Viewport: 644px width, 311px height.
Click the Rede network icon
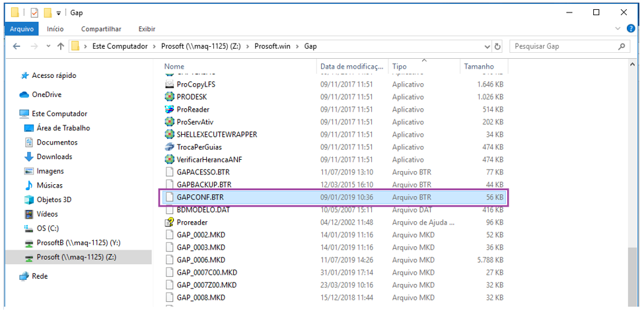coord(24,276)
